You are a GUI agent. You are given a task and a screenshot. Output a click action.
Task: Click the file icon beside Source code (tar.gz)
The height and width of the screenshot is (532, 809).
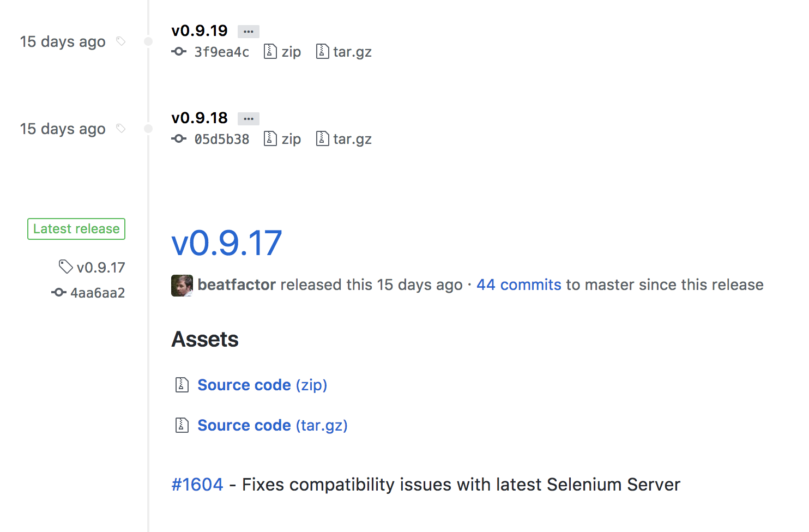click(x=182, y=425)
